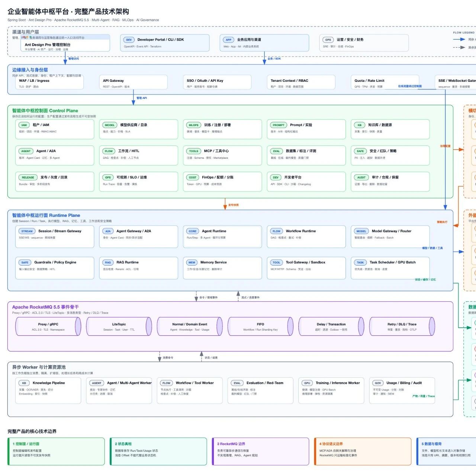Click the 'Apache RocketMQ 5.5 事件骨干' heading
Image resolution: width=476 pixels, height=476 pixels.
[x=45, y=307]
